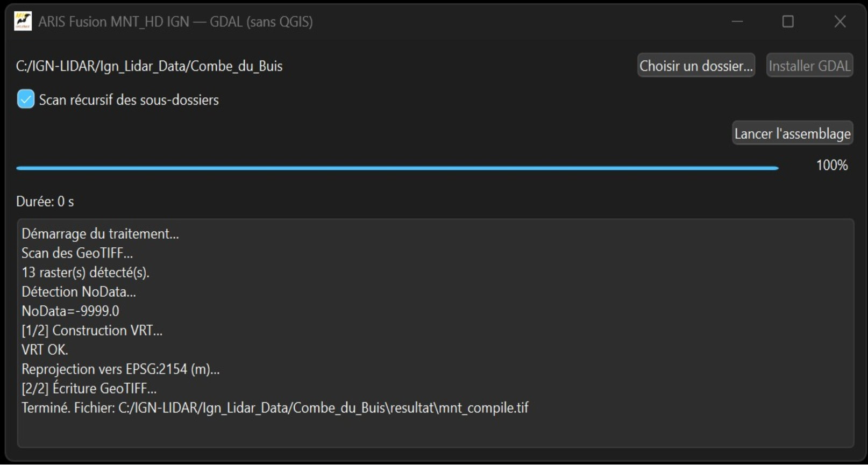
Task: Click empty area at bottom of log panel
Action: tap(435, 433)
